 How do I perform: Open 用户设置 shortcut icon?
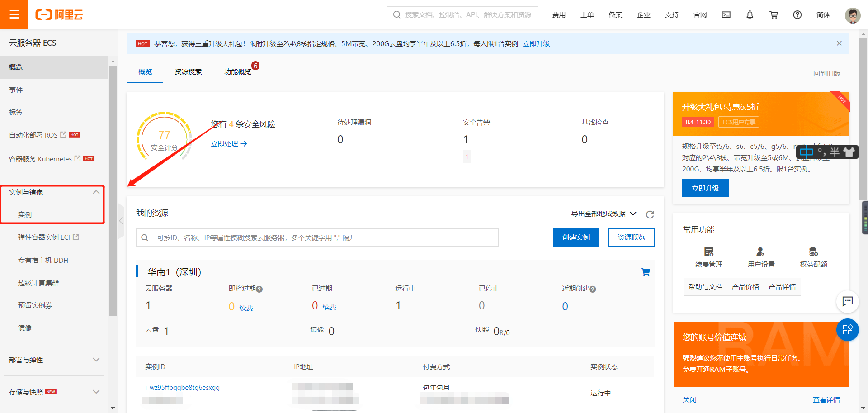(x=761, y=252)
